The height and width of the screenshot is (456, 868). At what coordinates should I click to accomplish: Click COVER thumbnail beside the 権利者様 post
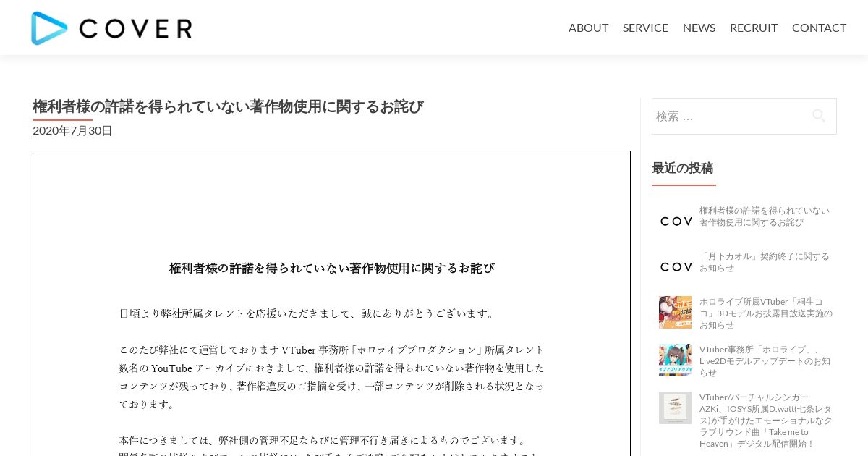(675, 221)
